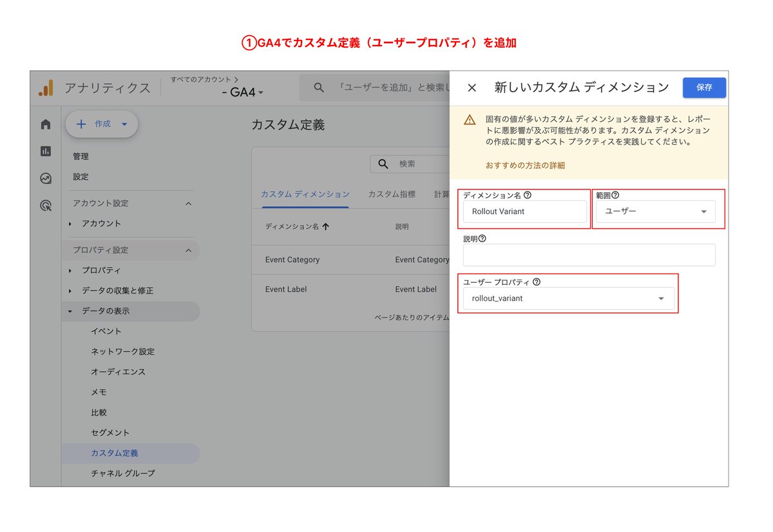Click the help icon next to 説明
Image resolution: width=773 pixels, height=532 pixels.
(x=482, y=238)
